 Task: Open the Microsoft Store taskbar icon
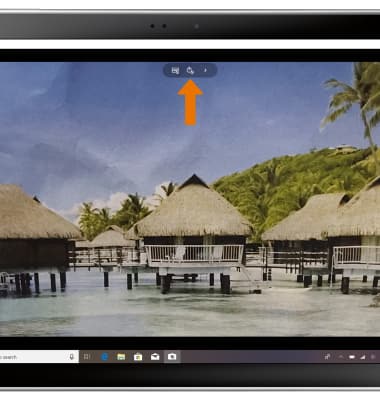point(138,357)
